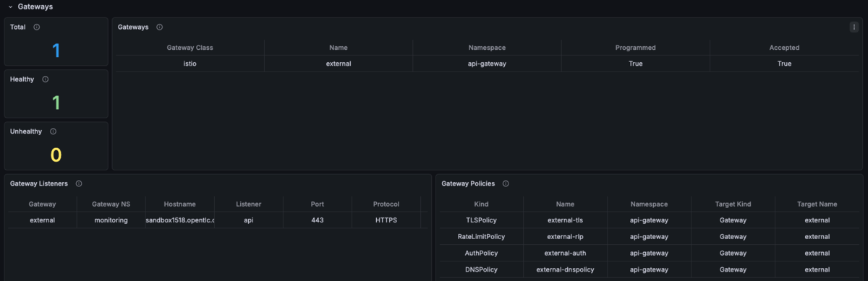Collapse the Gateways row section
The image size is (868, 281).
11,7
